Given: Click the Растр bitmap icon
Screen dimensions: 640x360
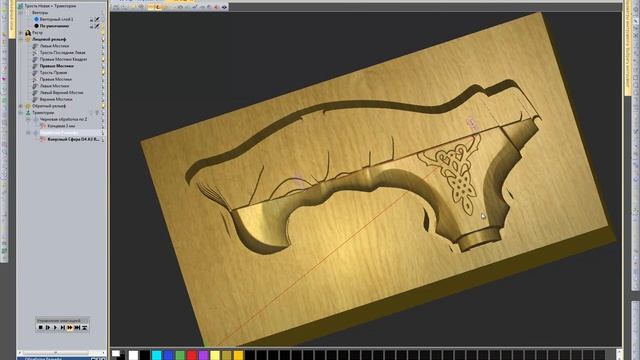Looking at the screenshot, I should 28,33.
